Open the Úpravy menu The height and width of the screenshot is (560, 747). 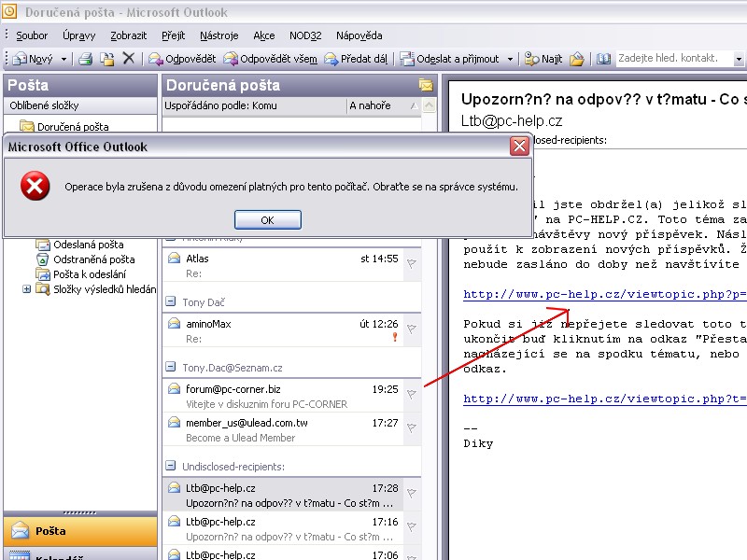tap(79, 35)
